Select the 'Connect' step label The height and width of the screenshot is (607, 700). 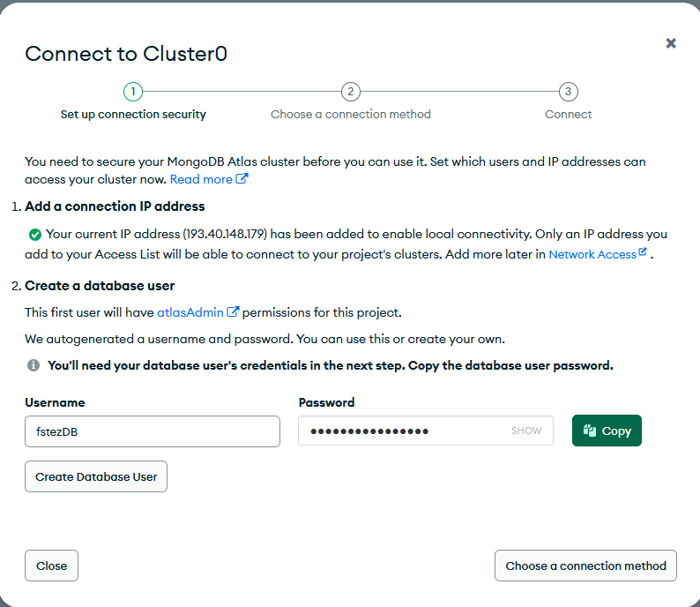tap(569, 115)
